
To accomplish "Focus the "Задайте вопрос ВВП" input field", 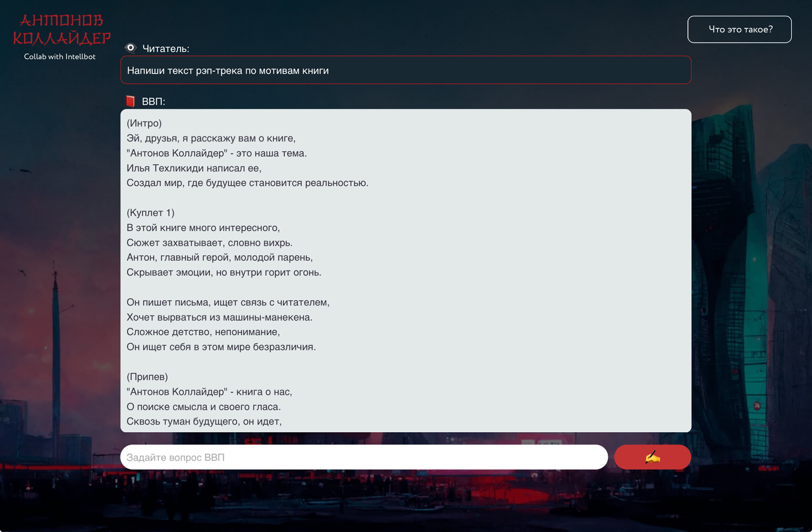I will [364, 457].
